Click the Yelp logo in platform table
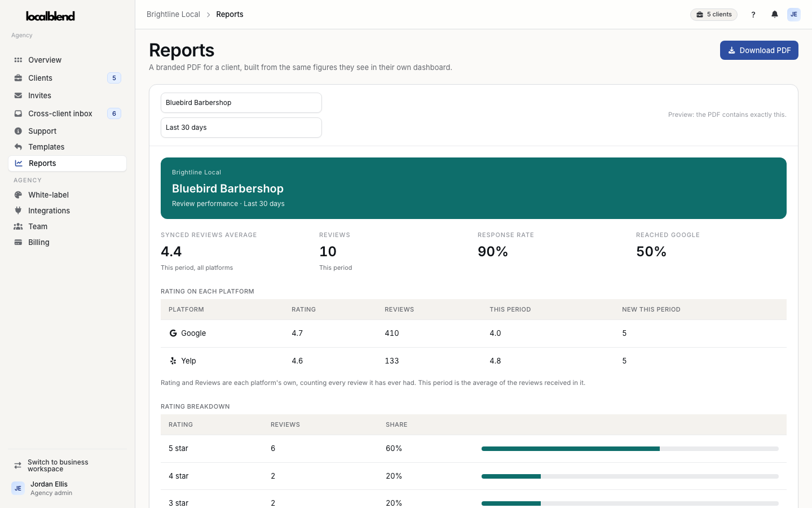Image resolution: width=812 pixels, height=508 pixels. coord(173,361)
